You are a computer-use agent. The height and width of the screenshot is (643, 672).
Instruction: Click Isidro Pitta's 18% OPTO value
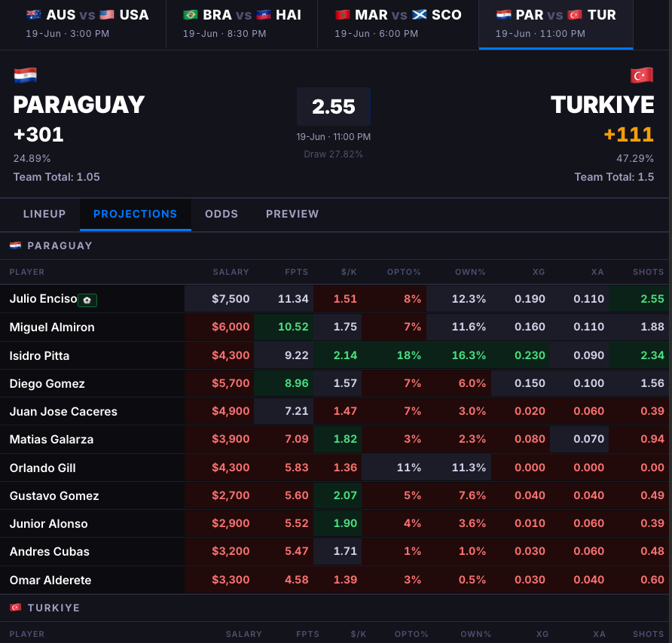point(409,355)
